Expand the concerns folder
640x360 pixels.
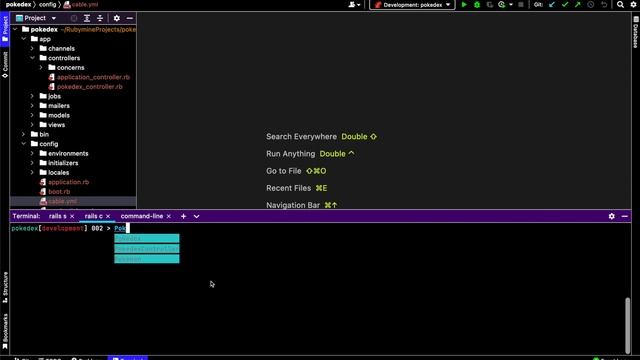41,67
